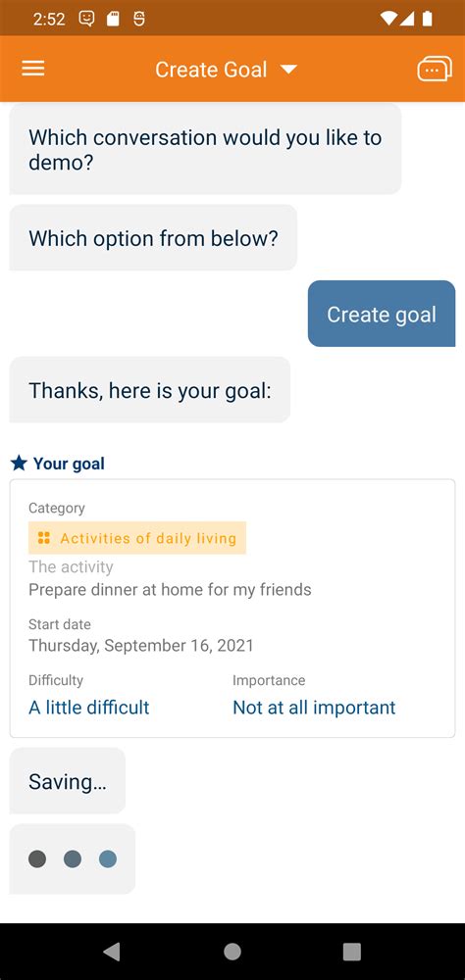Image resolution: width=465 pixels, height=980 pixels.
Task: Select the 'Create goal' sent message bubble
Action: (x=382, y=314)
